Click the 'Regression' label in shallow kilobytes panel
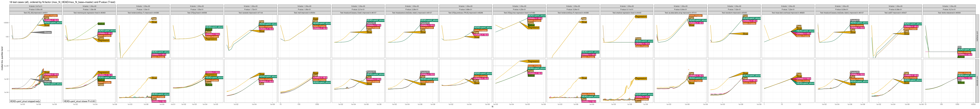Image resolution: width=980 pixels, height=109 pixels. [x=641, y=16]
